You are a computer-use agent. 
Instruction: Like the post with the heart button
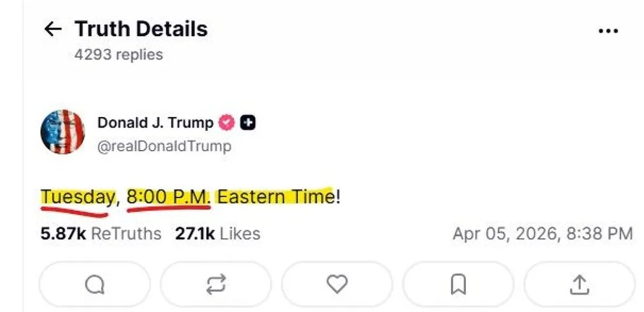point(337,284)
